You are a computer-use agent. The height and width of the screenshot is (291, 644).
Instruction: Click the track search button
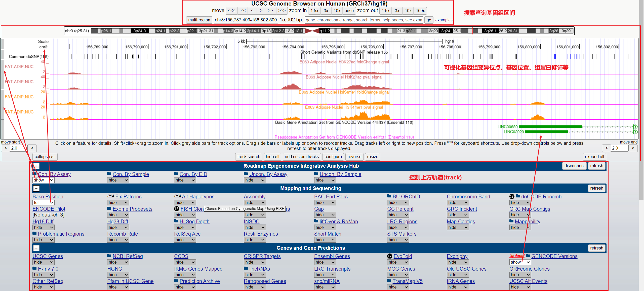(249, 157)
